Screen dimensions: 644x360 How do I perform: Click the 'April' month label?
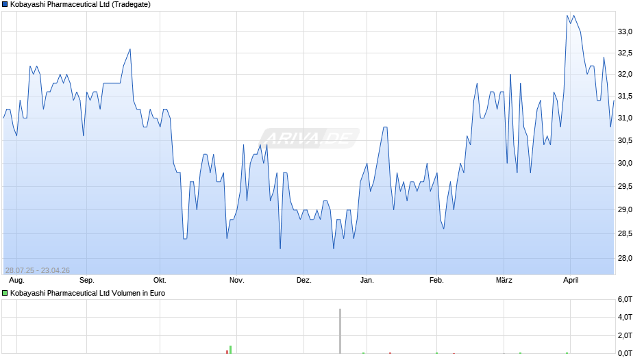[x=571, y=281]
